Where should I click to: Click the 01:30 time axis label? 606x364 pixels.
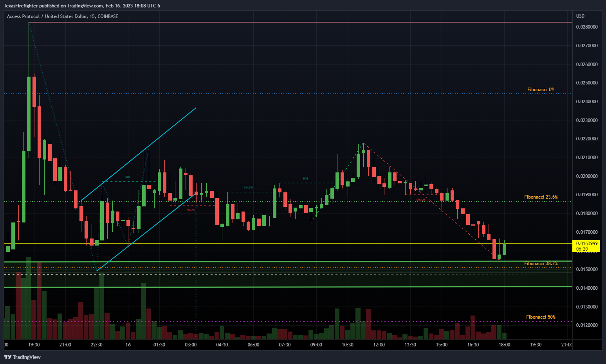point(159,345)
